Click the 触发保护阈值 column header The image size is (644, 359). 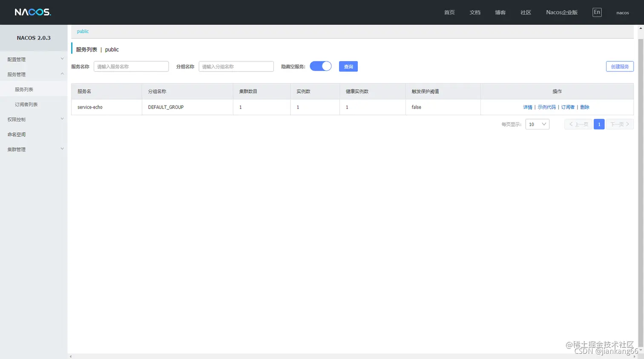pyautogui.click(x=443, y=92)
